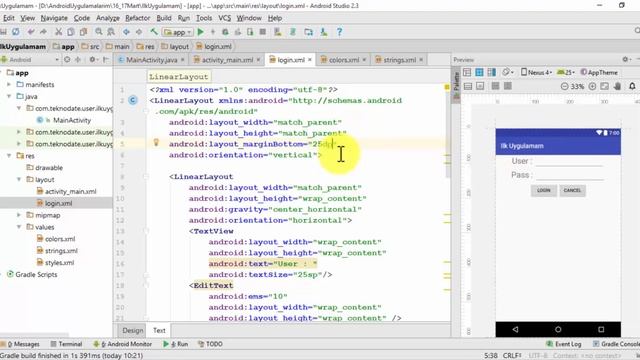
Task: Open the TODO tool window
Action: tap(210, 344)
